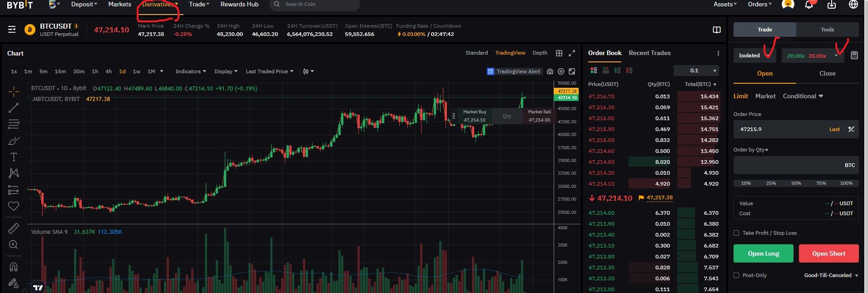Select the 15m timeframe

60,71
